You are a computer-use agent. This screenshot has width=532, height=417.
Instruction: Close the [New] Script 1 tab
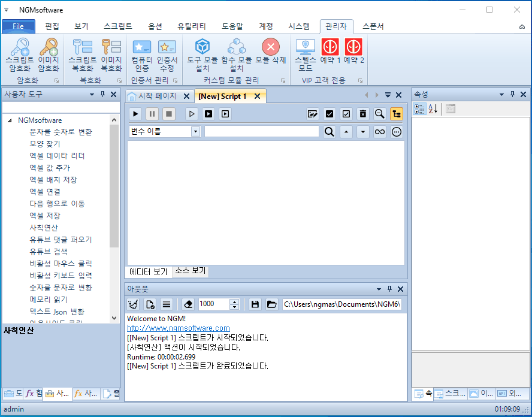point(258,96)
